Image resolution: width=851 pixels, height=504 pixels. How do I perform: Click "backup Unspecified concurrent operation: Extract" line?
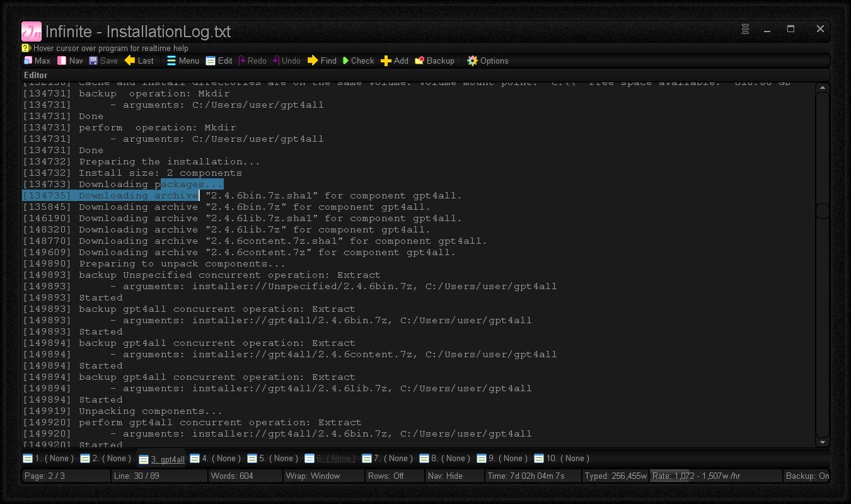coord(202,275)
